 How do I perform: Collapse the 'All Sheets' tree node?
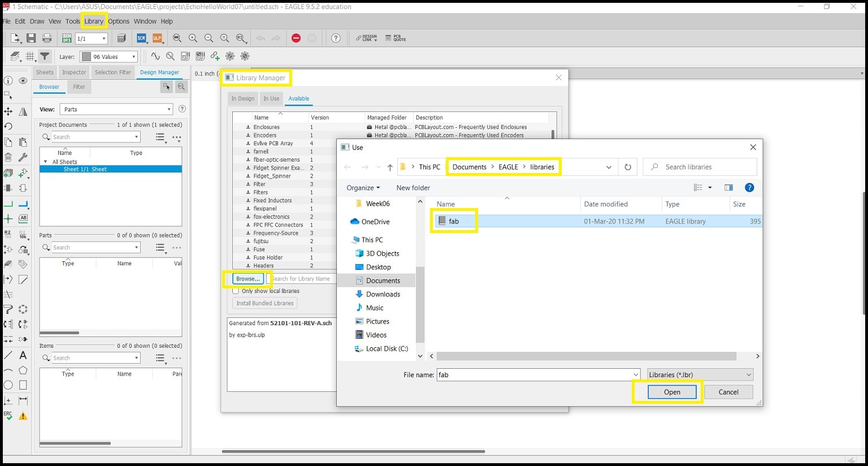click(46, 162)
